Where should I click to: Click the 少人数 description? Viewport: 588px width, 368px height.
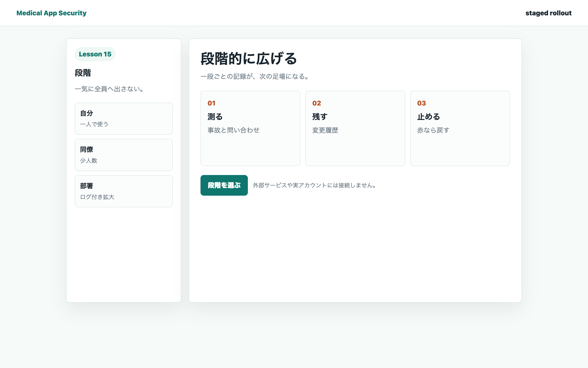point(89,160)
